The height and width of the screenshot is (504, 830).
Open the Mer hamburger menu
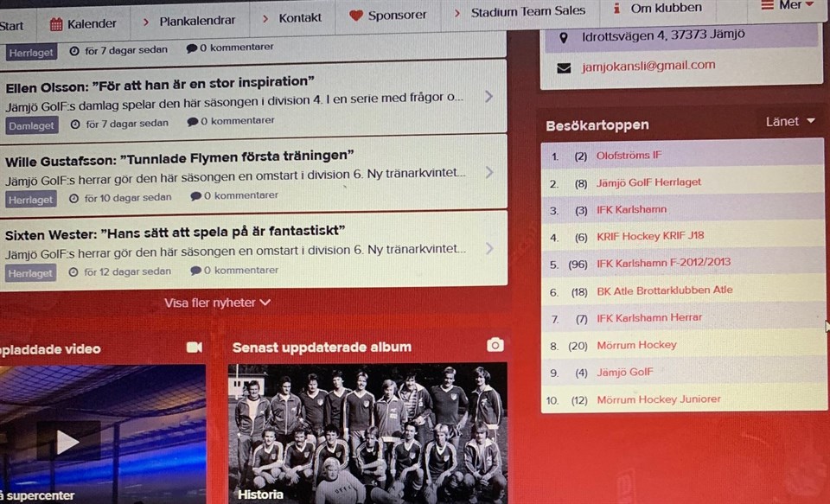click(767, 5)
